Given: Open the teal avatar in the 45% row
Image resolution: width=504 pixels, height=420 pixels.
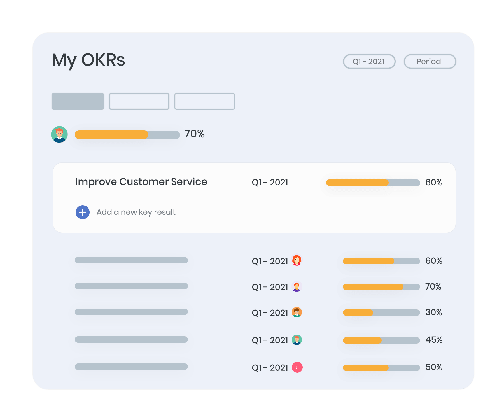Looking at the screenshot, I should tap(297, 340).
